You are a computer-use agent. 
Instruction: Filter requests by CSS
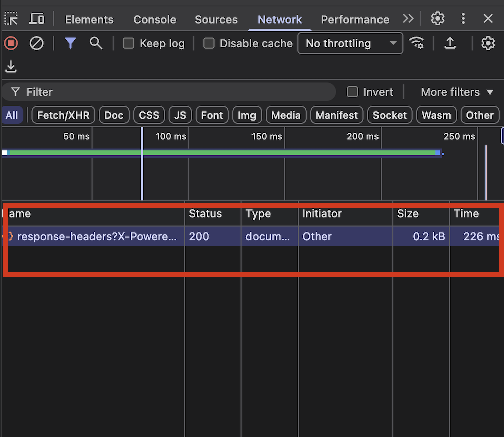pos(149,115)
